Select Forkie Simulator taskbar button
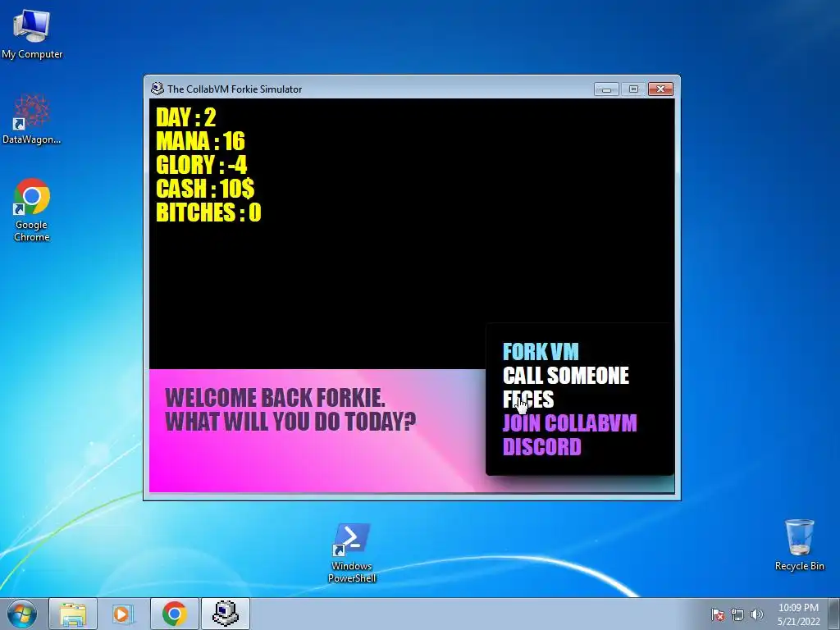 [x=225, y=614]
